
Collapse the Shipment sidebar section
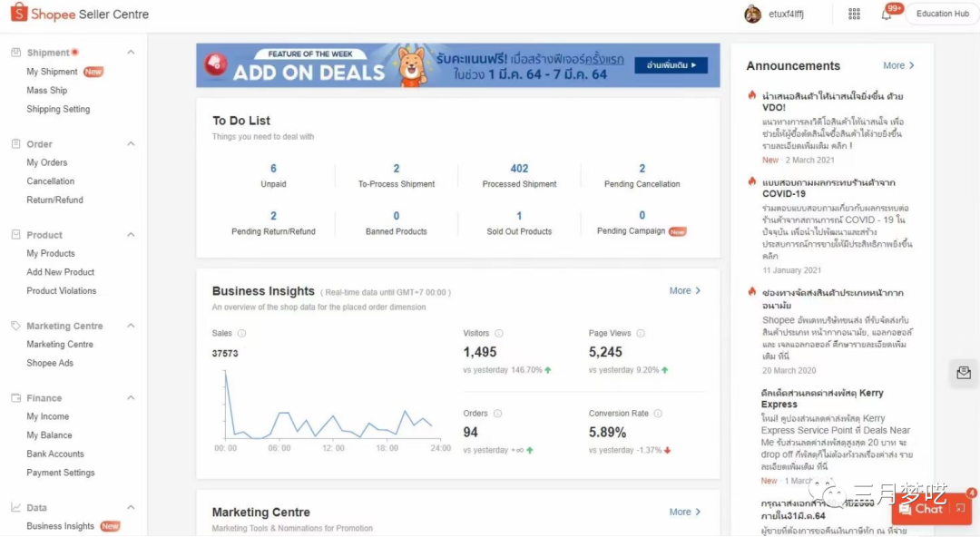129,53
